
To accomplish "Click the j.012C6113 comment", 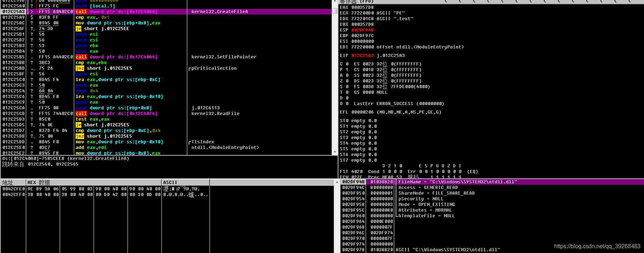I will pyautogui.click(x=206, y=108).
